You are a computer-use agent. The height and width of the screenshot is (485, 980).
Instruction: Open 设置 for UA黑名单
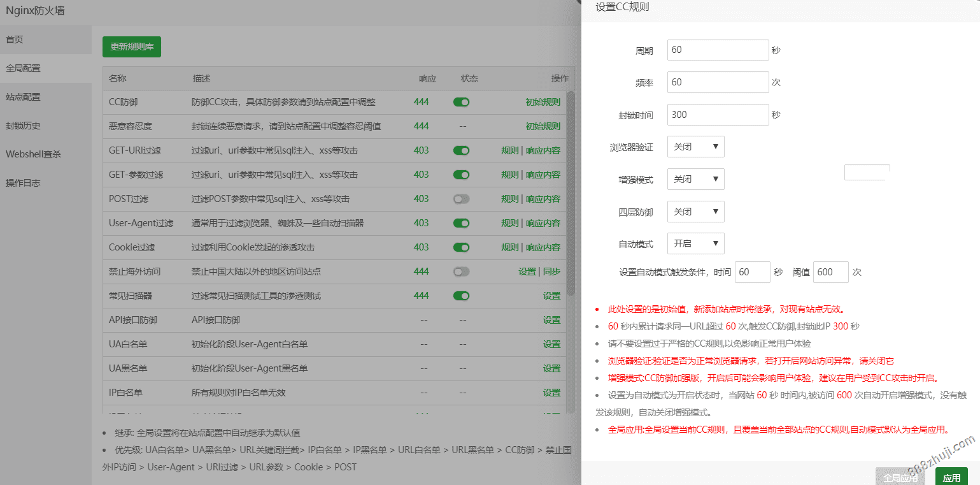[552, 368]
